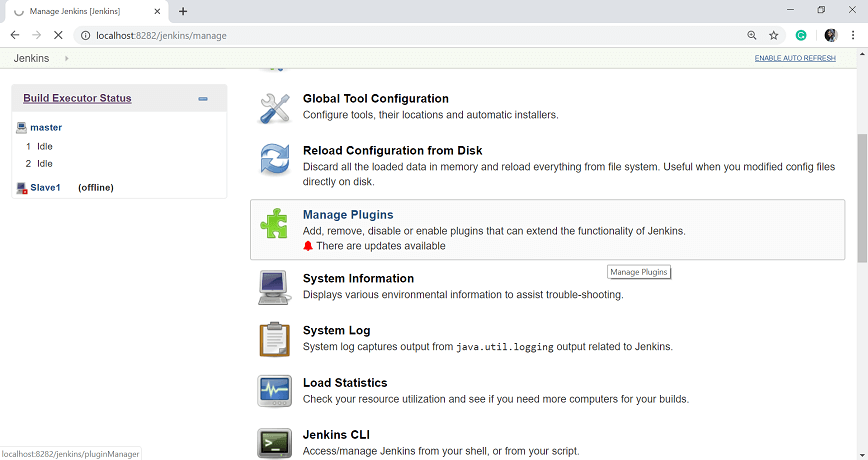
Task: Expand the Jenkins breadcrumb arrow
Action: (66, 58)
